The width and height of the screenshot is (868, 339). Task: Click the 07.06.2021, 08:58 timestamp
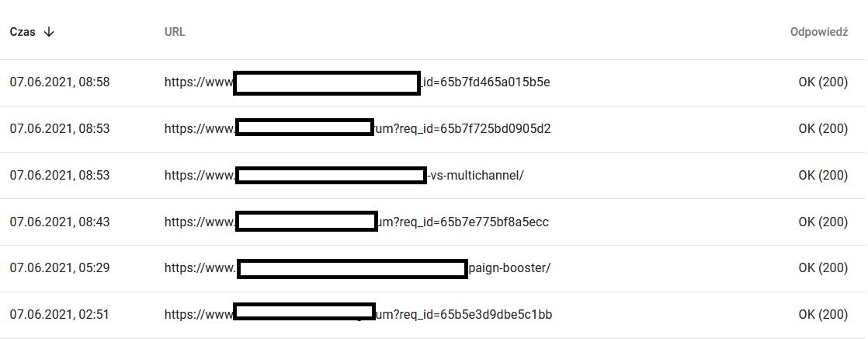click(x=59, y=82)
